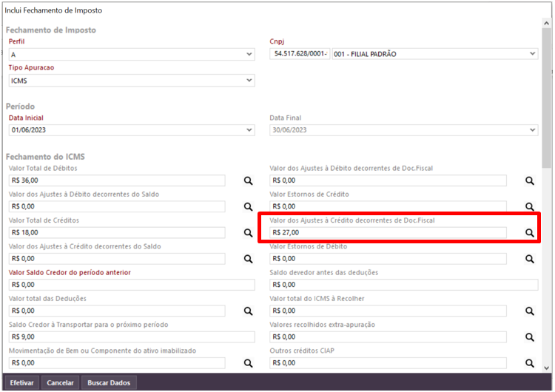This screenshot has height=392, width=555.
Task: Open the Tipo Apuracao ICMS dropdown
Action: [249, 81]
